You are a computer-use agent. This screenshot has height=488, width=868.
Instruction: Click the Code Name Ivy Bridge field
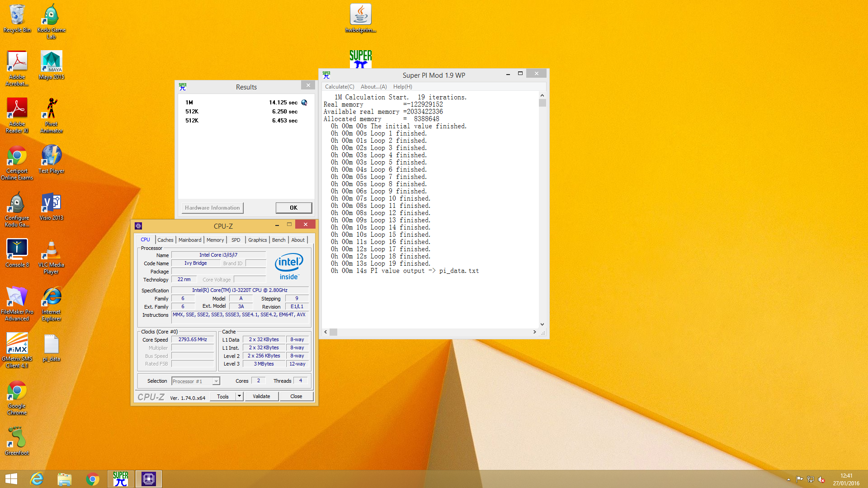196,263
